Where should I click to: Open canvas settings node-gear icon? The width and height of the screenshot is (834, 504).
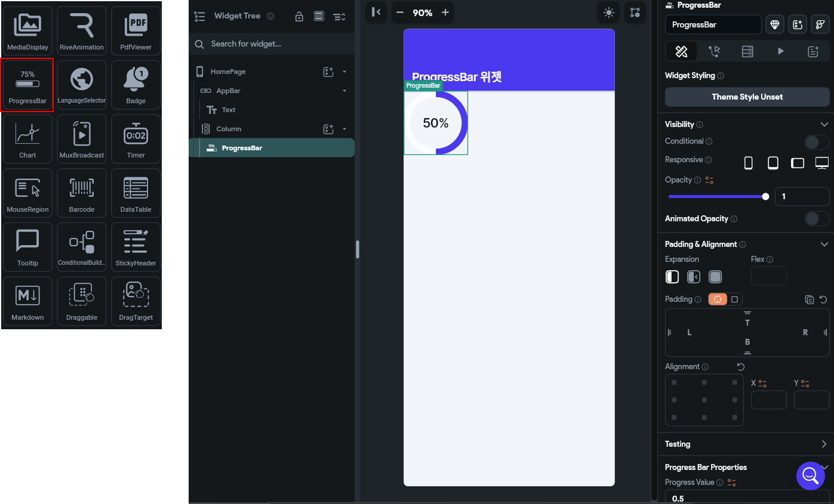[635, 13]
